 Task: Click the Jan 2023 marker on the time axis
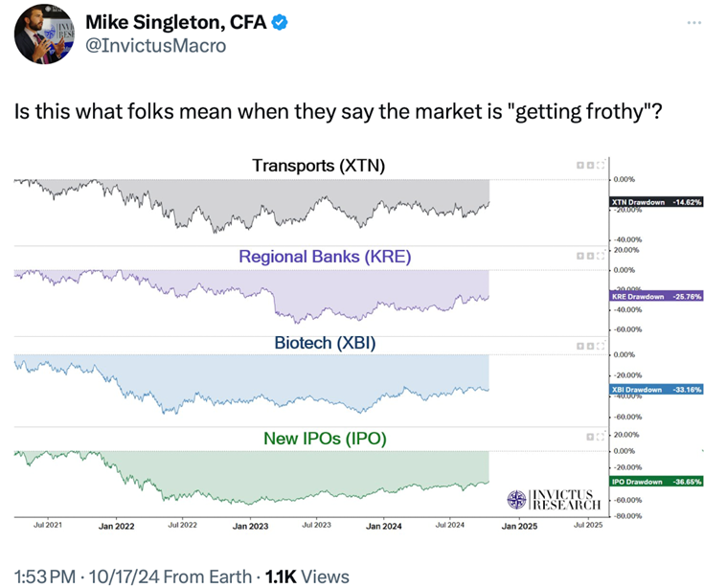click(x=251, y=525)
